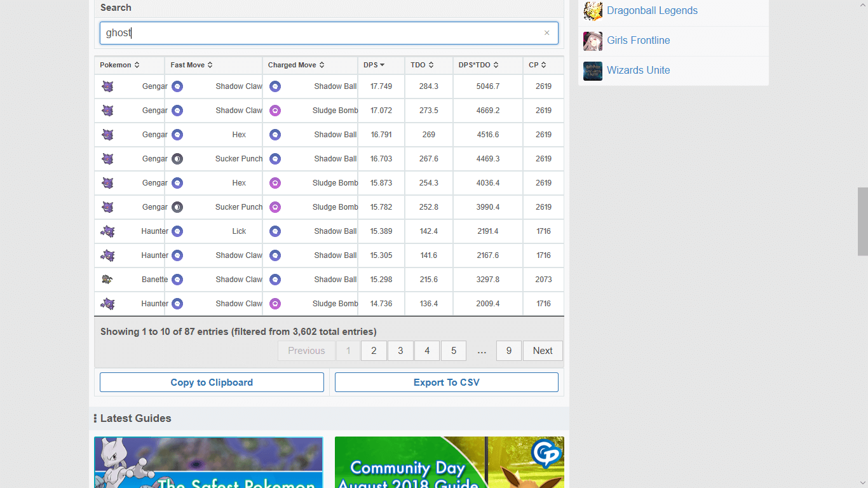Click the TDO value 284.3
Screen dimensions: 868x488
coord(429,86)
